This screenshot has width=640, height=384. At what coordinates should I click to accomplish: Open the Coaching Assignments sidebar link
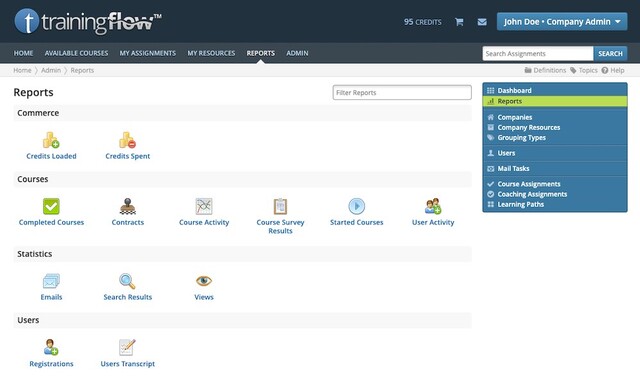pos(532,194)
